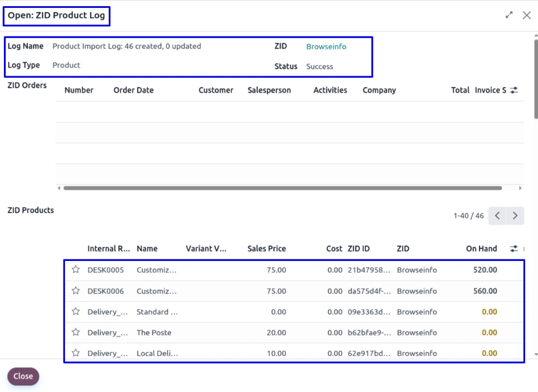Viewport: 538px width, 392px height.
Task: Mark The Poste product as favorite
Action: [76, 332]
